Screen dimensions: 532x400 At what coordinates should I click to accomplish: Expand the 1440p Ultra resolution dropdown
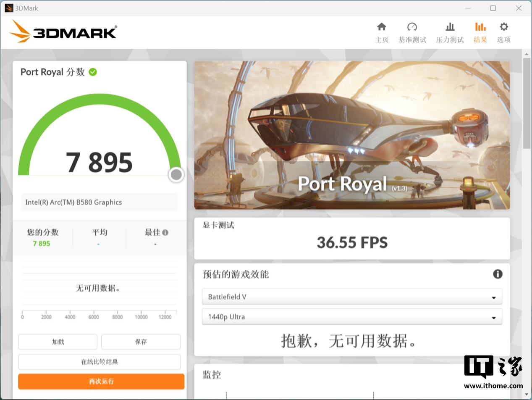point(352,317)
